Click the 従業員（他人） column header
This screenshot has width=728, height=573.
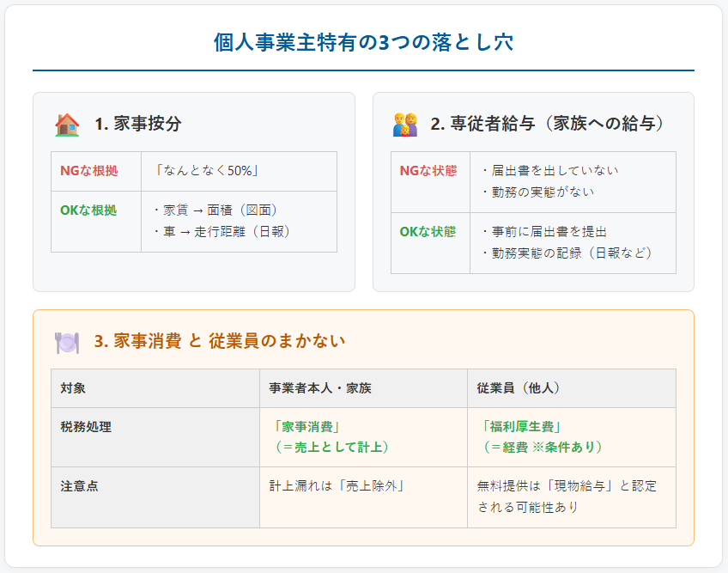[519, 388]
